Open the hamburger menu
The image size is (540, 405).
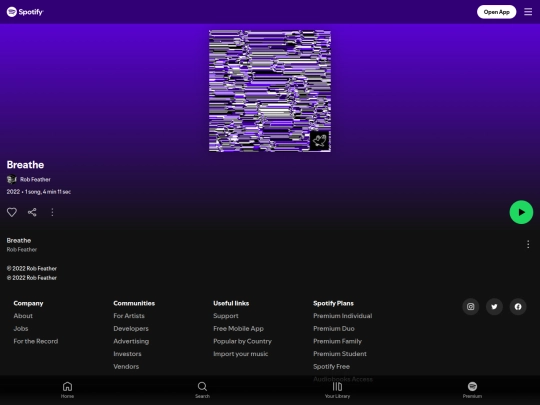(x=528, y=12)
